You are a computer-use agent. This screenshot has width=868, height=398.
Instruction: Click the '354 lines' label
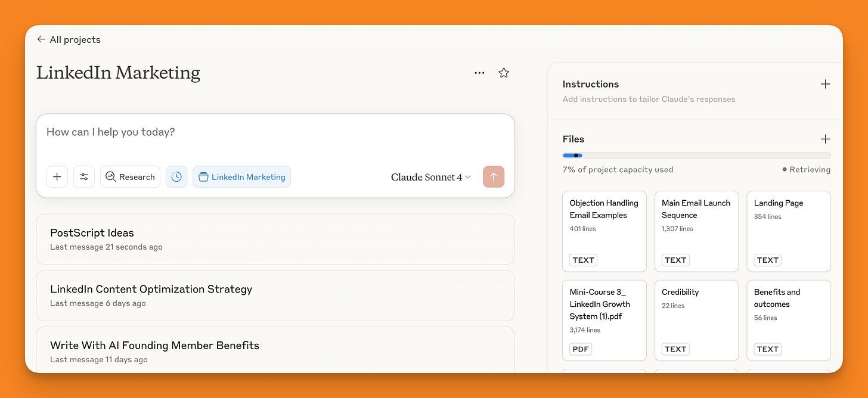768,217
